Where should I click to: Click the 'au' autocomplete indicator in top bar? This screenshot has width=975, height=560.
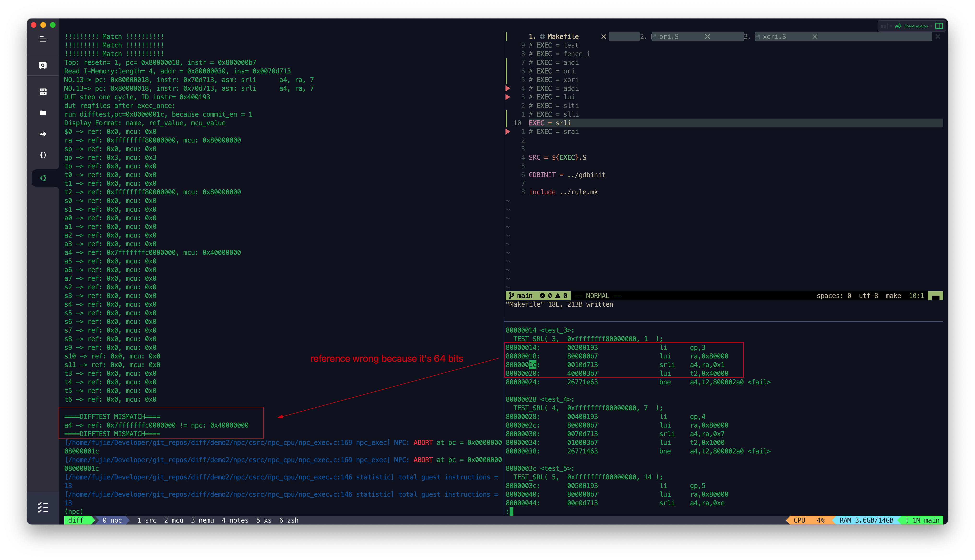pyautogui.click(x=884, y=26)
